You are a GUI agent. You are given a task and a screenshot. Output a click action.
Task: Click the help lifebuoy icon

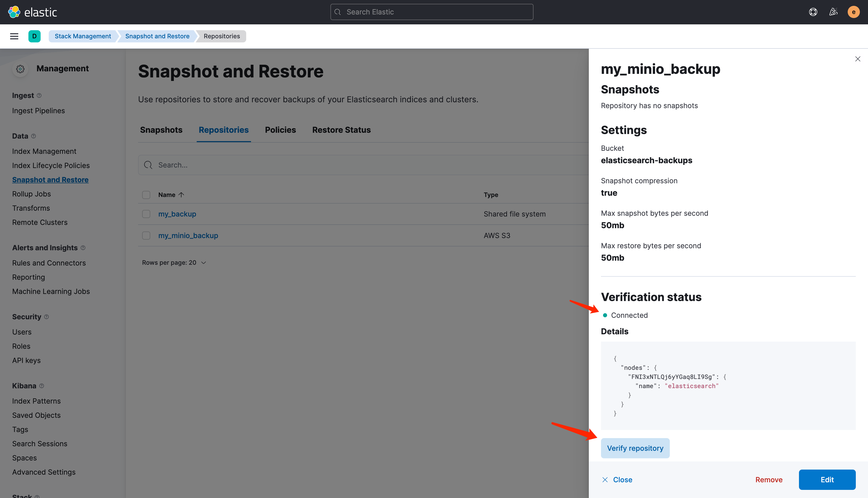[x=813, y=12]
